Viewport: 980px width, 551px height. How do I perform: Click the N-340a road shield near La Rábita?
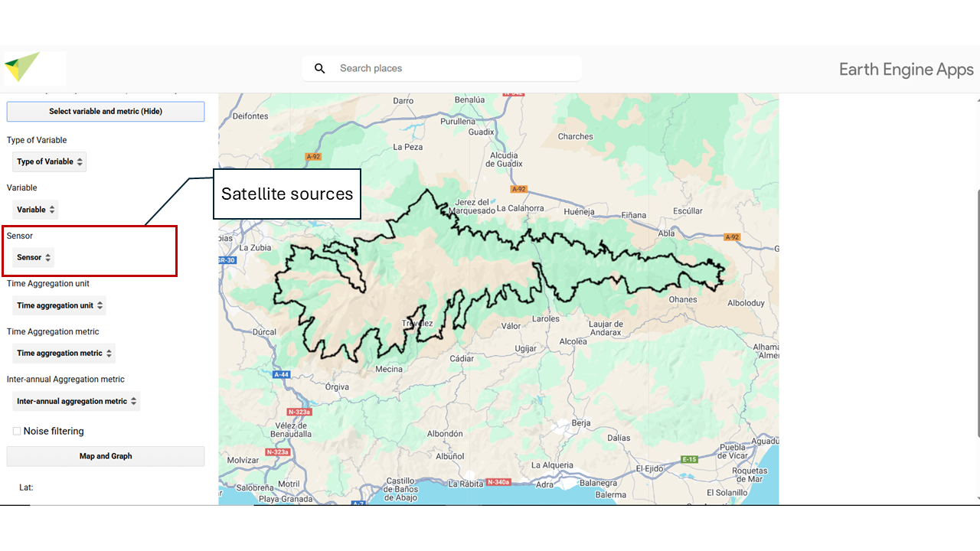pyautogui.click(x=498, y=482)
